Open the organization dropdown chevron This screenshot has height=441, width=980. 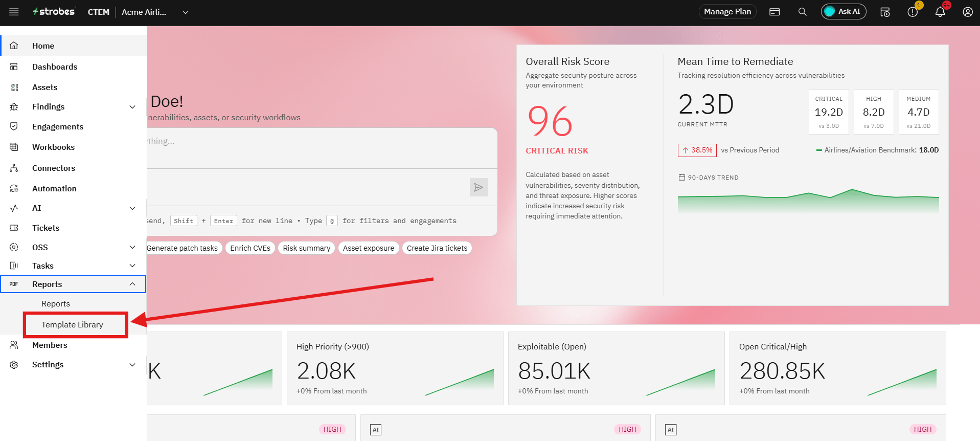point(186,12)
